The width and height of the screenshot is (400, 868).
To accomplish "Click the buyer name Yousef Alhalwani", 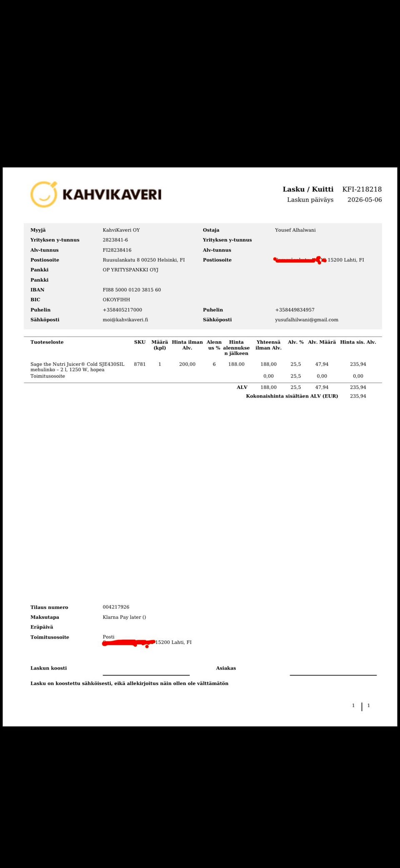I will tap(295, 230).
